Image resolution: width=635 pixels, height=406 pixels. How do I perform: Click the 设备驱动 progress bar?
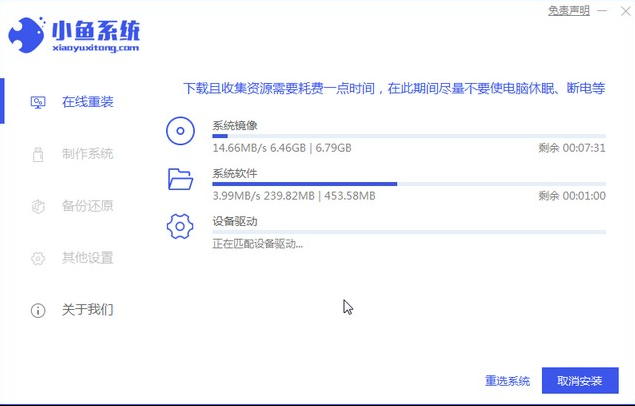409,232
